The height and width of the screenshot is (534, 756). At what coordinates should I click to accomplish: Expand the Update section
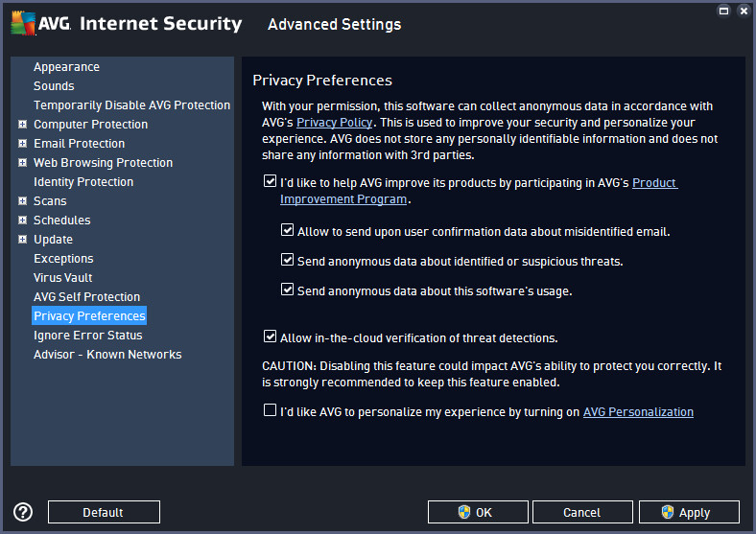point(22,239)
